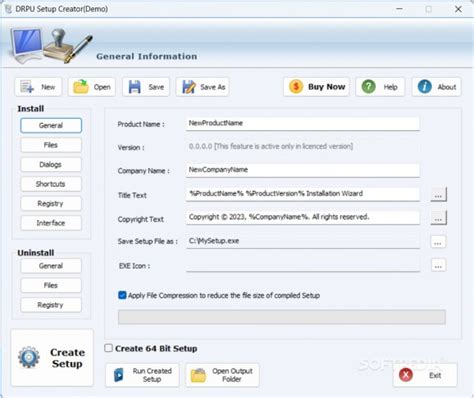
Task: Click the red Exit cross icon
Action: pyautogui.click(x=406, y=375)
